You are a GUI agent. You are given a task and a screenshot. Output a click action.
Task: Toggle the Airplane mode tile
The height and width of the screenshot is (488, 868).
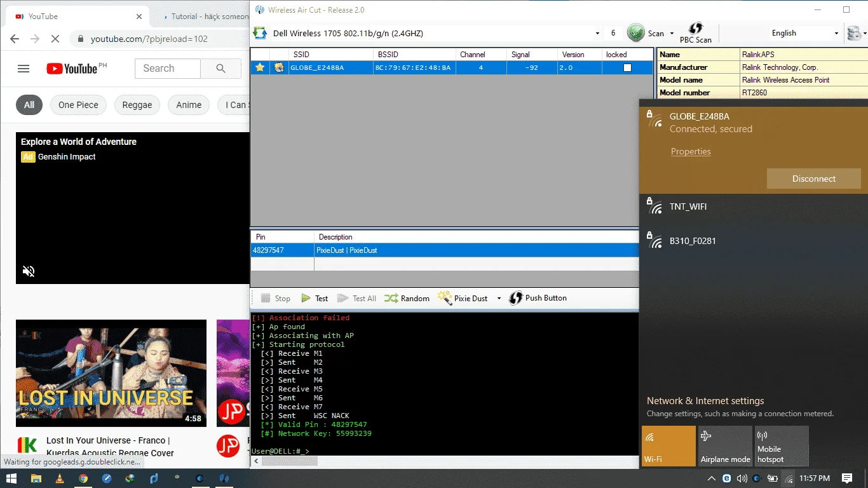click(x=725, y=446)
